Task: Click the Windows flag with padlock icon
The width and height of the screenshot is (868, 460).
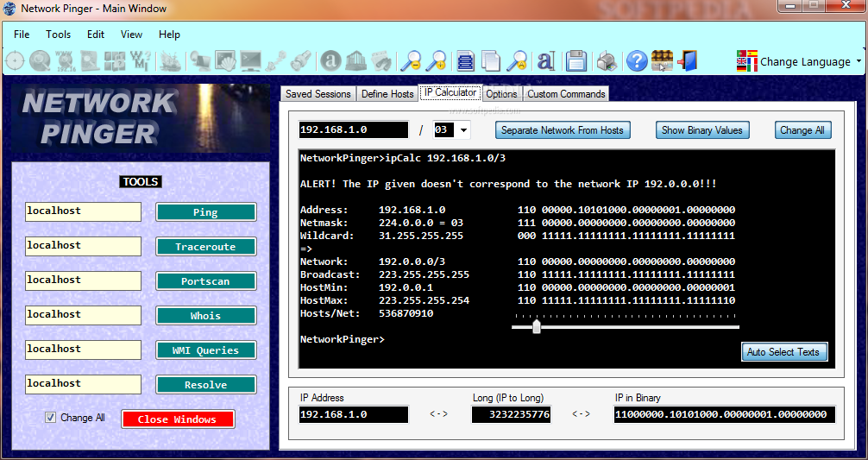Action: 115,61
